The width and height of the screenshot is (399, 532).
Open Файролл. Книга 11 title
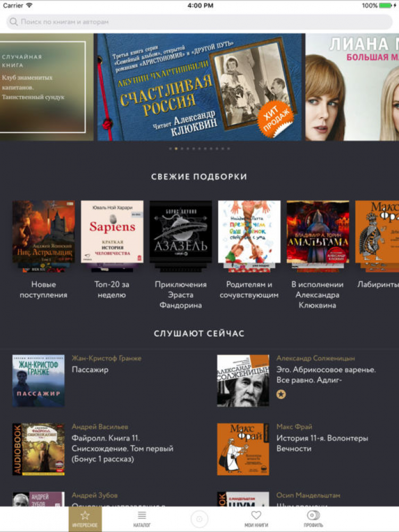click(122, 448)
